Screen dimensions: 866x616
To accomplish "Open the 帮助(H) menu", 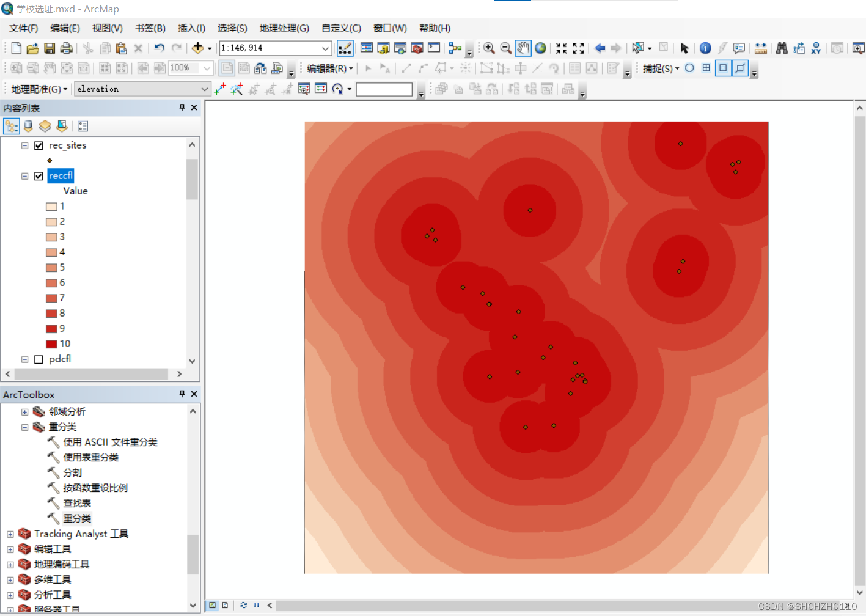I will [x=435, y=28].
